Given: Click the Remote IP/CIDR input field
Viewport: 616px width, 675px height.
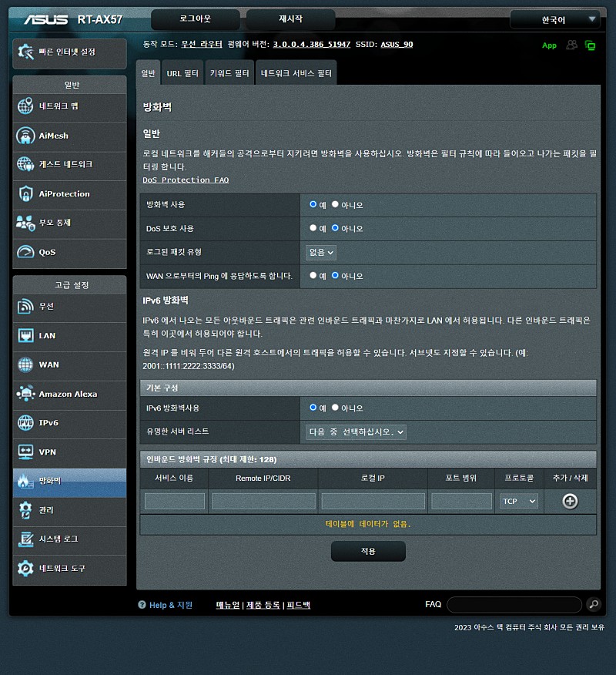Looking at the screenshot, I should point(263,501).
